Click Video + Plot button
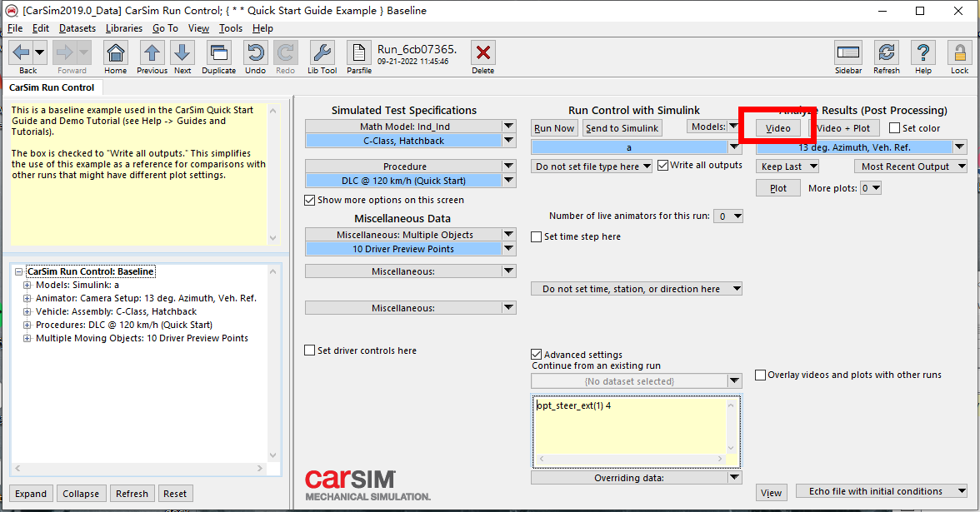 [844, 128]
